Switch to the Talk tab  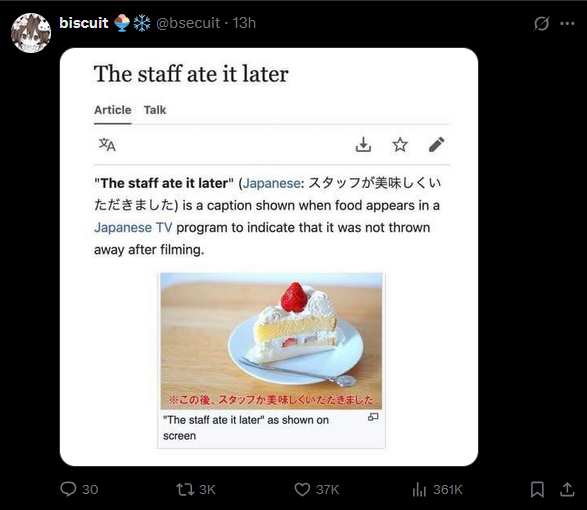(x=155, y=110)
